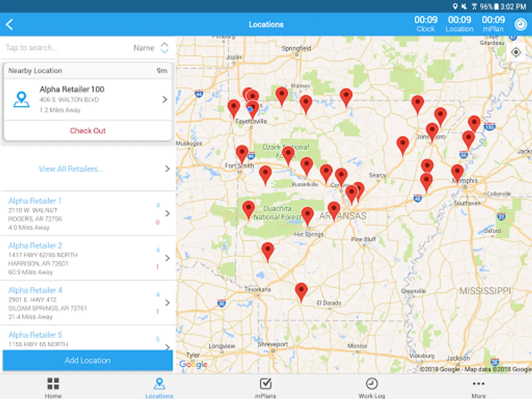The width and height of the screenshot is (532, 399).
Task: Tap the search locations field
Action: pos(66,48)
